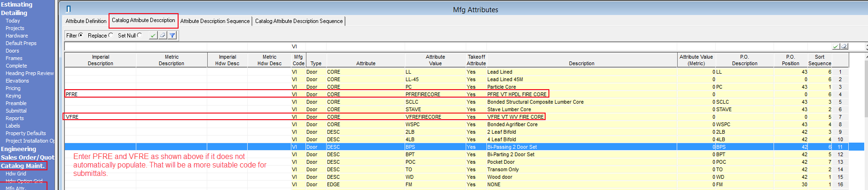Click the eraser icon at filter row's right end
868x190 pixels.
844,46
